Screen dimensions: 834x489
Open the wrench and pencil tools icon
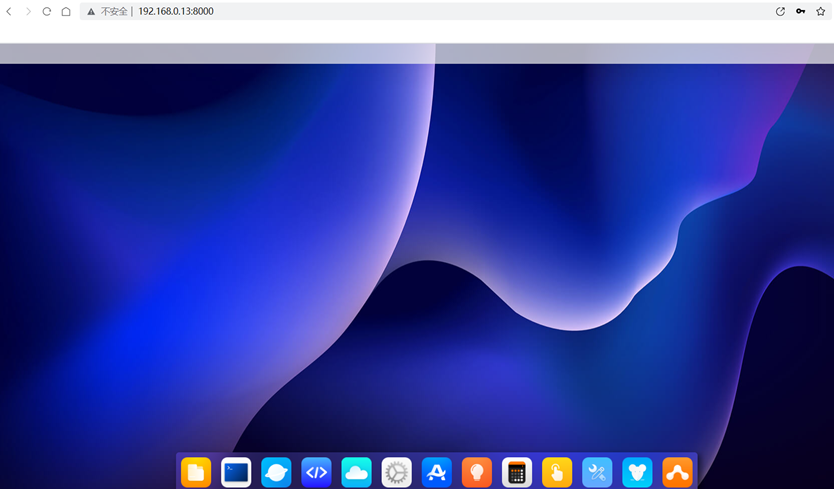point(597,472)
